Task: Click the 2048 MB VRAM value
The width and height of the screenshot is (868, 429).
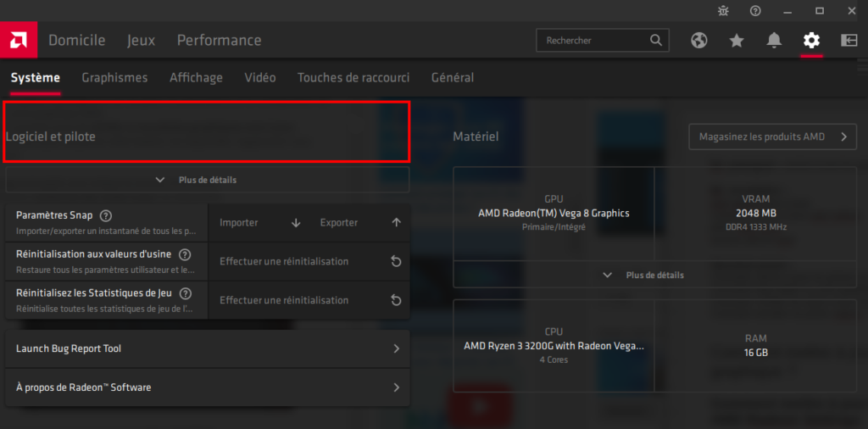Action: (x=755, y=213)
